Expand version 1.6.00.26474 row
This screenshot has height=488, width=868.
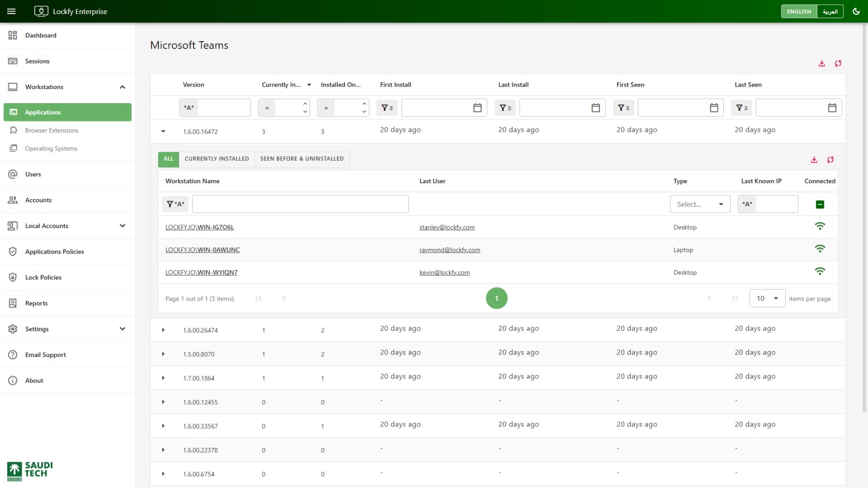pyautogui.click(x=163, y=330)
